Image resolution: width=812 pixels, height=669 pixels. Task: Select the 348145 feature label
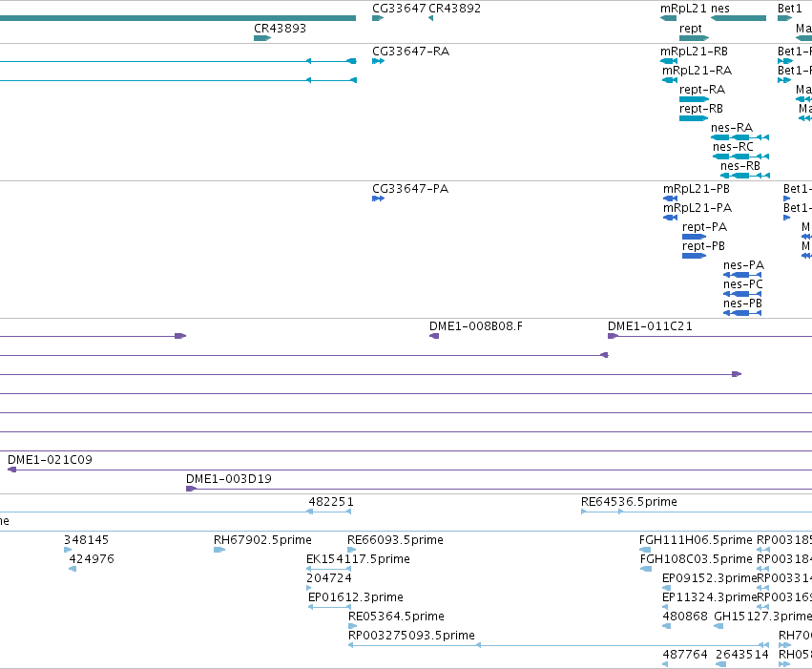click(x=86, y=540)
